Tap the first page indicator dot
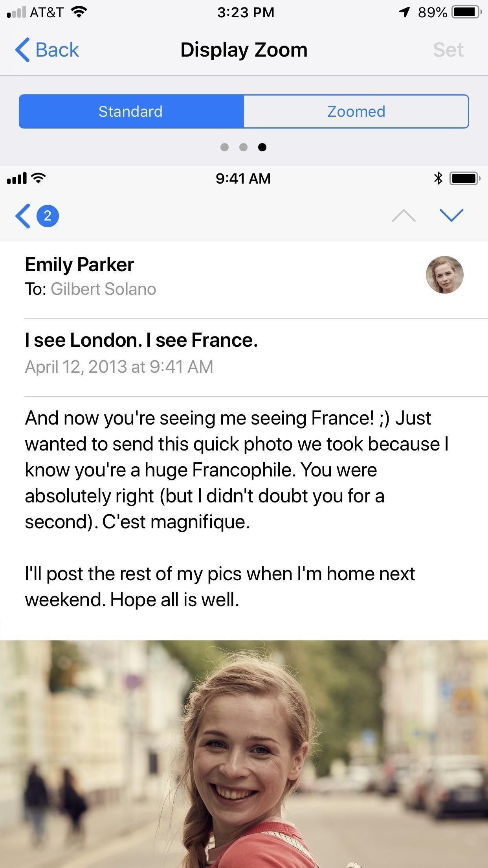The height and width of the screenshot is (868, 488). pyautogui.click(x=224, y=147)
